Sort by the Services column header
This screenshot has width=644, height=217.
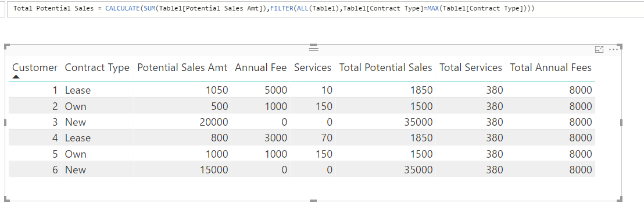(x=313, y=67)
